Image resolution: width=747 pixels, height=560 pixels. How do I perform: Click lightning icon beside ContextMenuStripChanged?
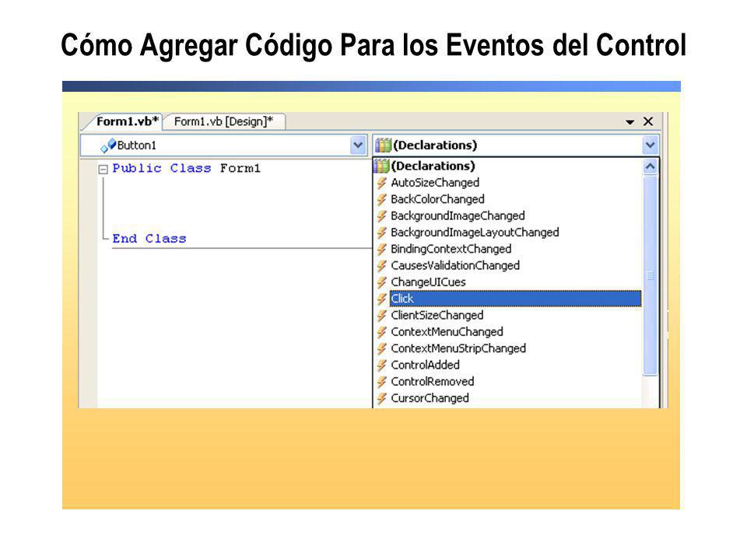[381, 348]
